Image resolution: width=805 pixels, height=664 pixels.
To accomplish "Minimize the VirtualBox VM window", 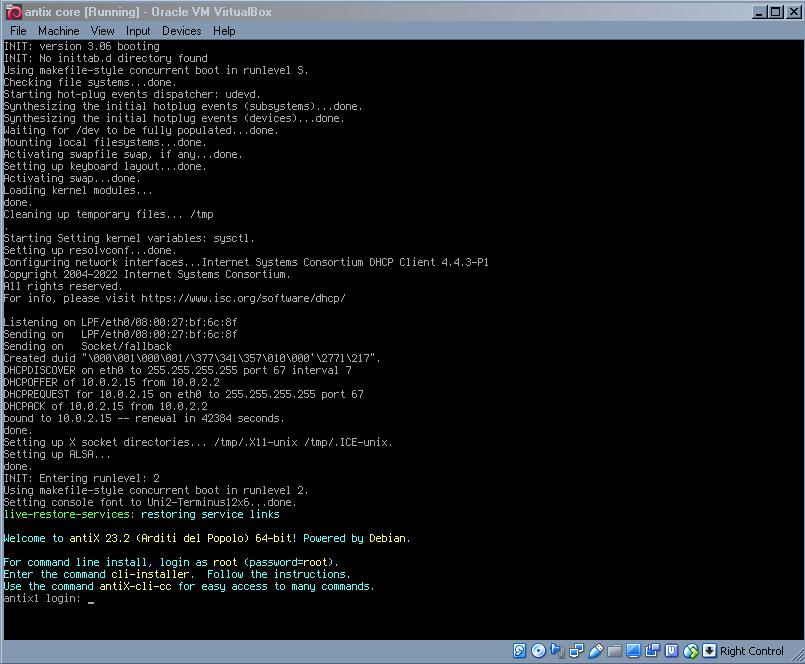I will (x=759, y=12).
